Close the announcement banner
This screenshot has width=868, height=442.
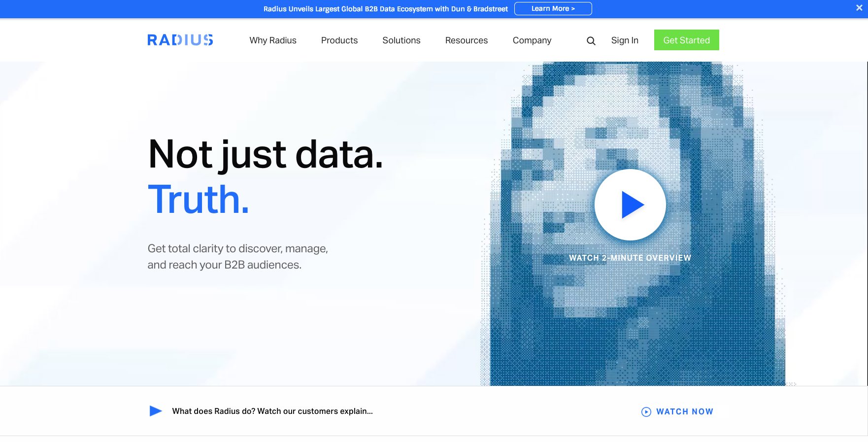click(x=859, y=8)
